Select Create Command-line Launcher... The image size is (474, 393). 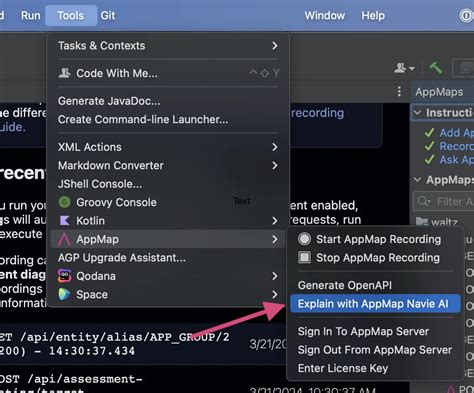(x=168, y=119)
